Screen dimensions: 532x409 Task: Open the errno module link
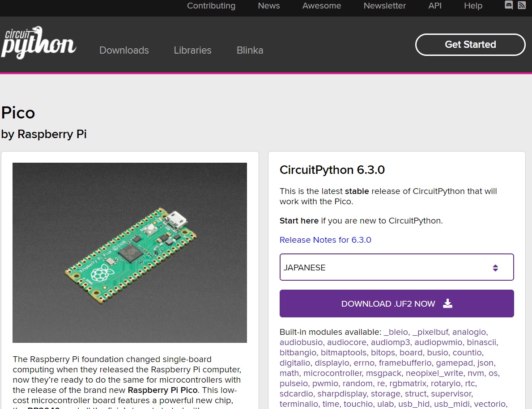[363, 363]
